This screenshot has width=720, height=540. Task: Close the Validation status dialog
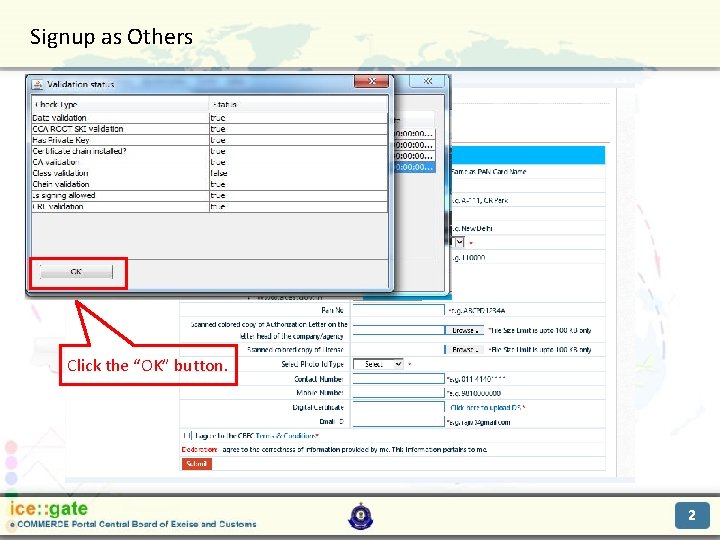[x=371, y=81]
